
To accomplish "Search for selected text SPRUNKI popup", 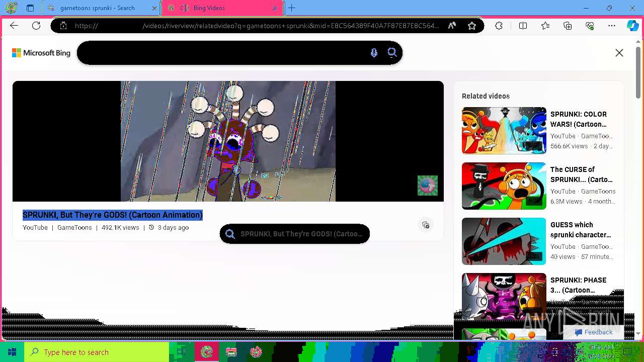I will tap(295, 234).
